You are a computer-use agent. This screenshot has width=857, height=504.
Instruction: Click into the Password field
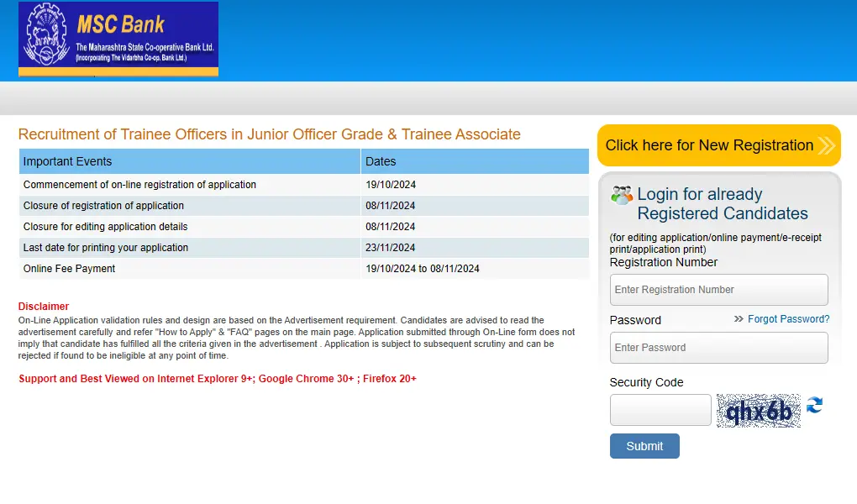click(x=718, y=348)
